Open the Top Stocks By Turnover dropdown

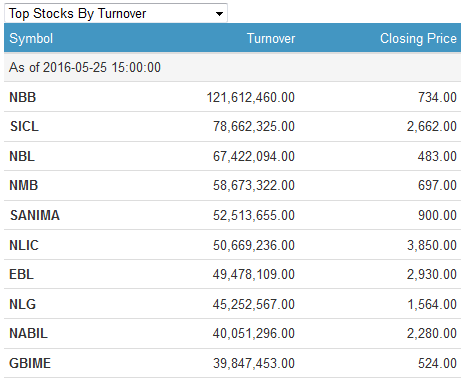(x=116, y=13)
